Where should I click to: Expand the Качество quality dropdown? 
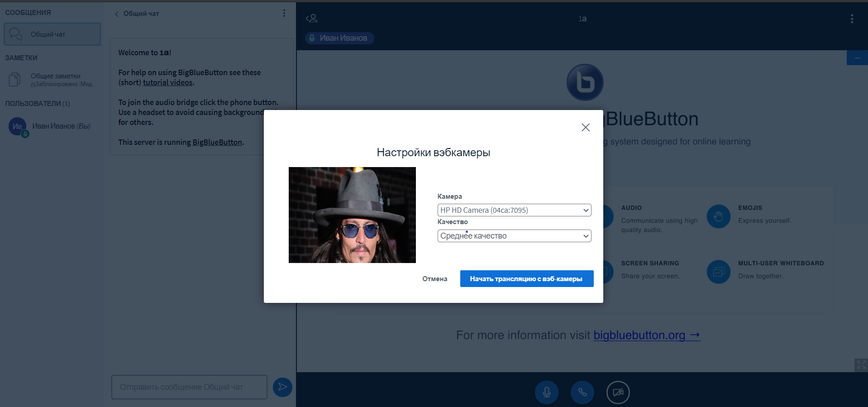514,236
